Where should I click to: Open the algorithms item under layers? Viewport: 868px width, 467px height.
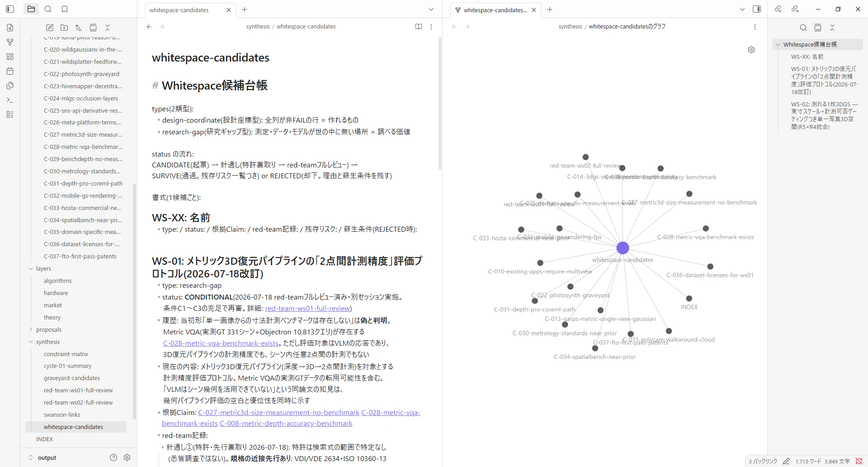[57, 281]
